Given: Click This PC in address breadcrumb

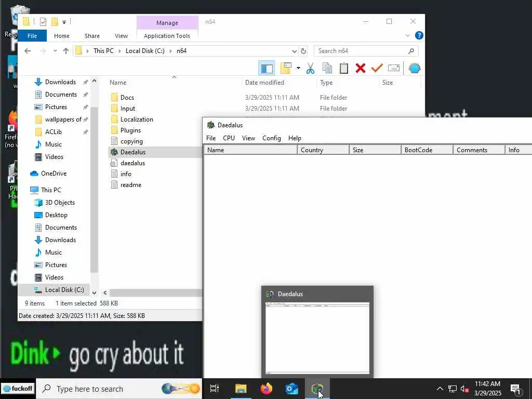Looking at the screenshot, I should click(103, 51).
